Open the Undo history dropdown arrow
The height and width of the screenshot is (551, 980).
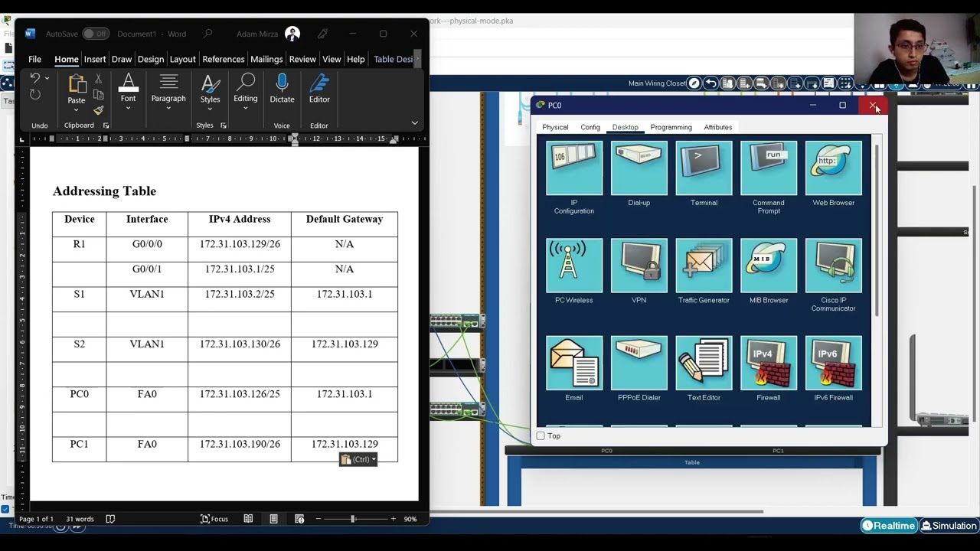tap(47, 78)
